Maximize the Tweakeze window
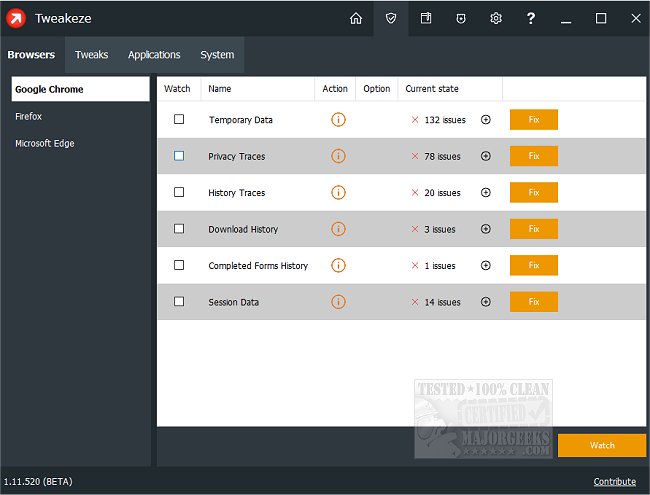The image size is (650, 495). click(601, 18)
